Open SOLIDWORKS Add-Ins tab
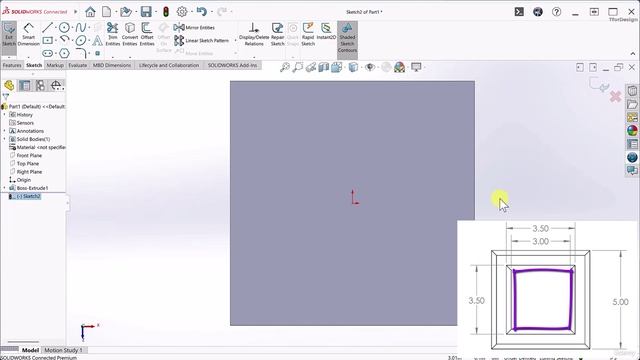640x360 pixels. pos(232,65)
